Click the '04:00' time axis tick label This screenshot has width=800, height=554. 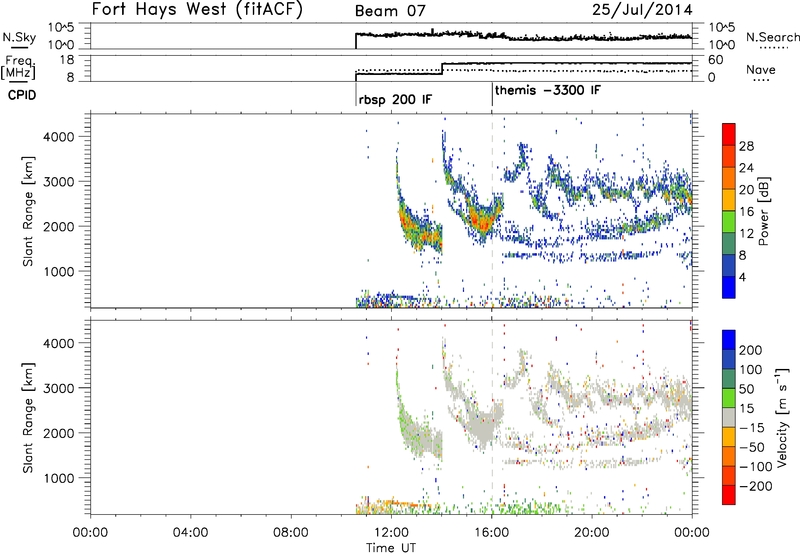click(x=191, y=533)
